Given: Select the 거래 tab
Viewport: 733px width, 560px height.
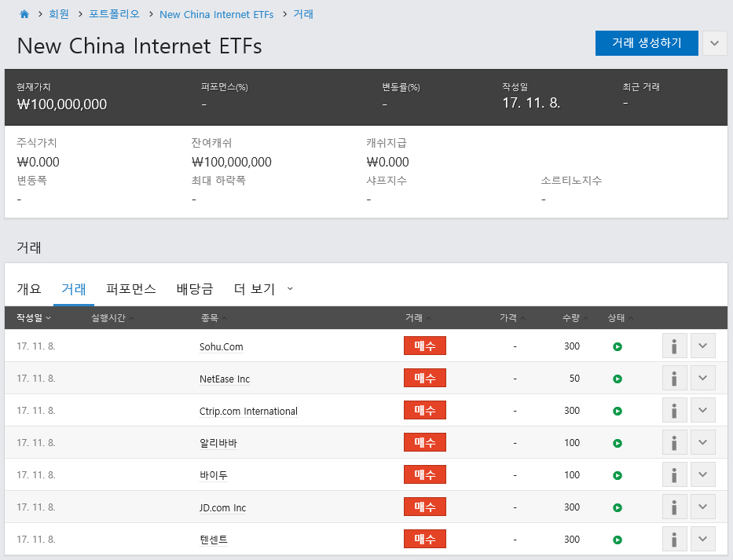Looking at the screenshot, I should coord(74,289).
